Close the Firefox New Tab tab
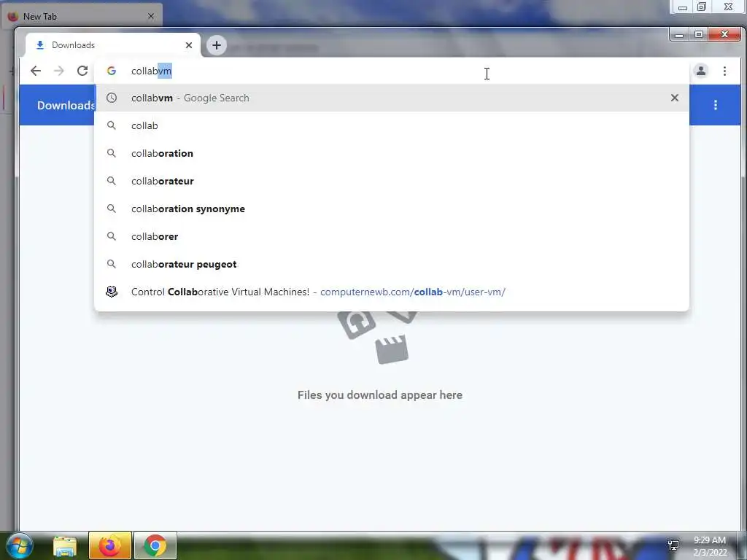This screenshot has width=747, height=560. point(150,16)
